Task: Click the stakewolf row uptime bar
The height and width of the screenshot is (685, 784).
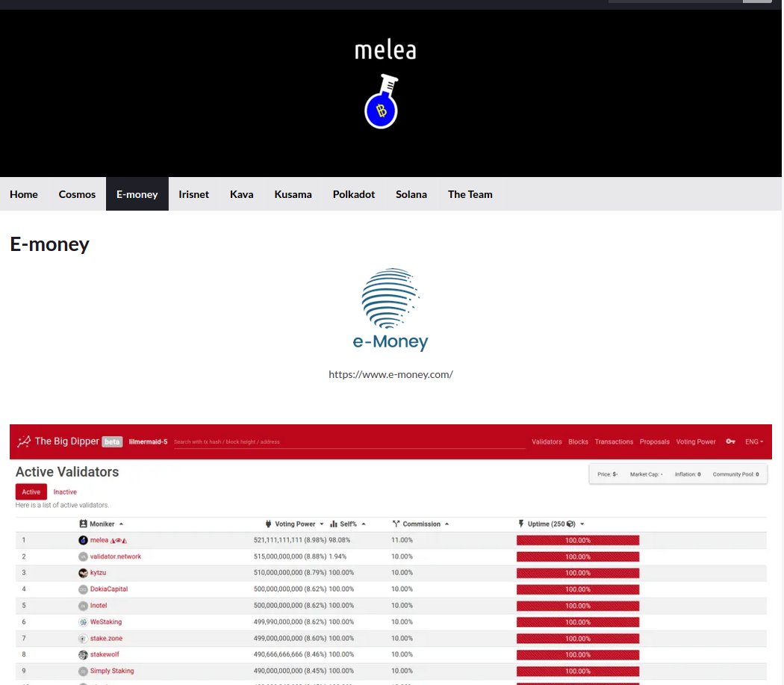Action: pos(578,655)
